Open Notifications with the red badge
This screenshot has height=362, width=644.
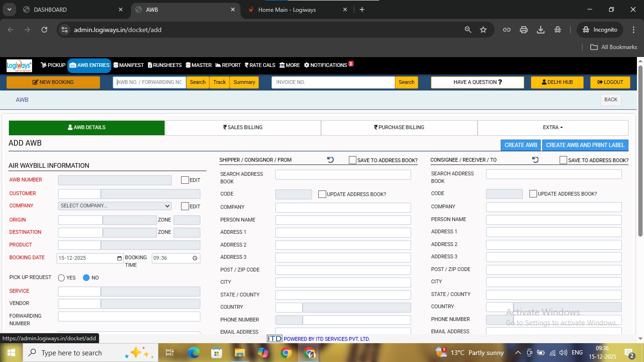coord(329,65)
